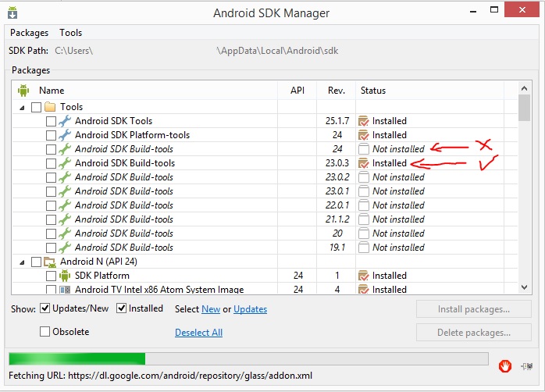545x392 pixels.
Task: Toggle the Installed show filter
Action: click(x=121, y=308)
